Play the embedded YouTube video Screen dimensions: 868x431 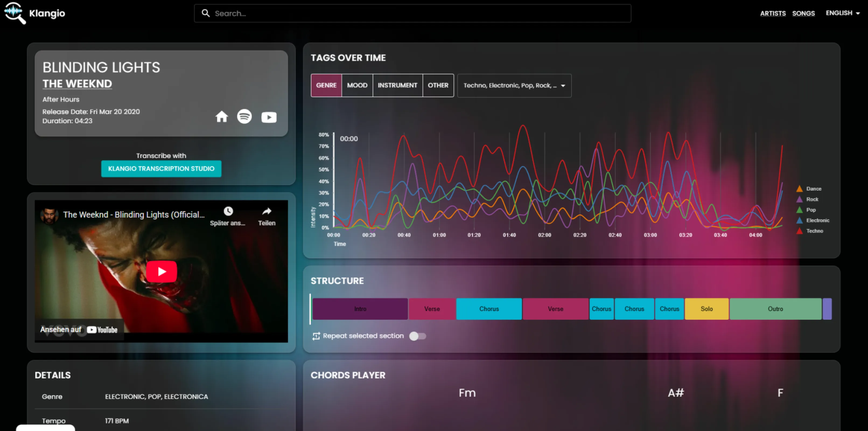[161, 271]
